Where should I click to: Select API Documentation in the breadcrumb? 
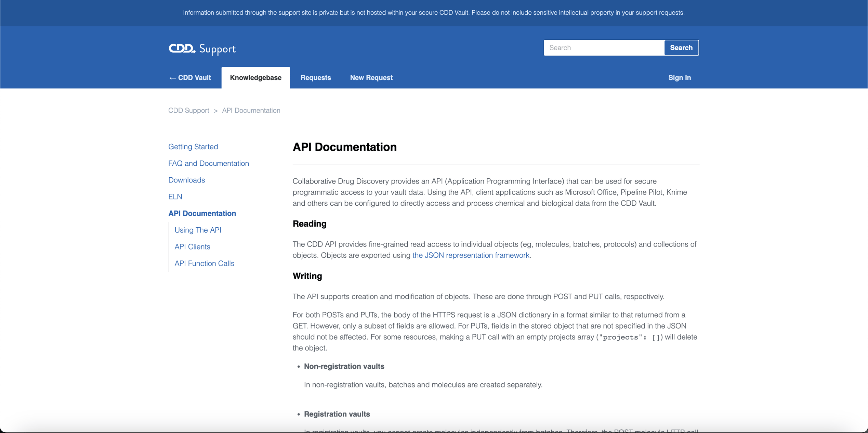pos(251,110)
